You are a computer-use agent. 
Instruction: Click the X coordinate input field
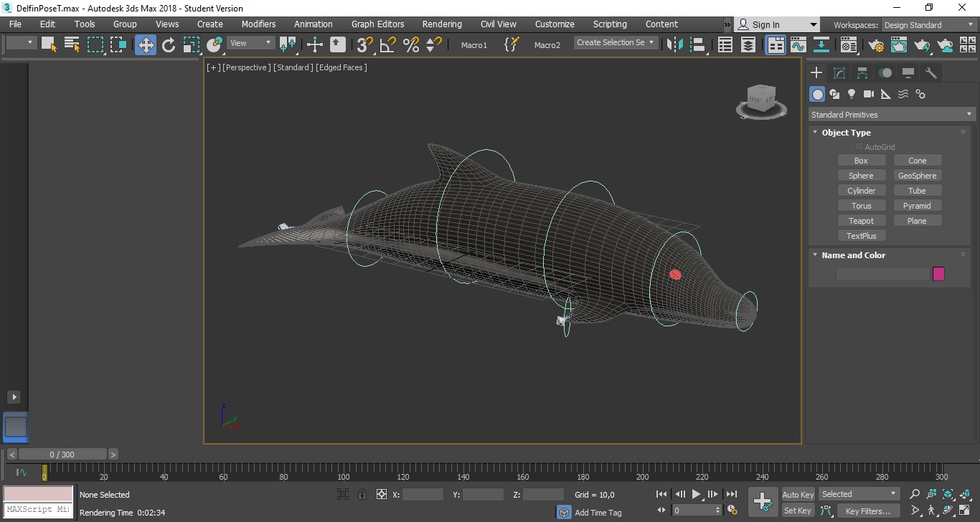423,495
